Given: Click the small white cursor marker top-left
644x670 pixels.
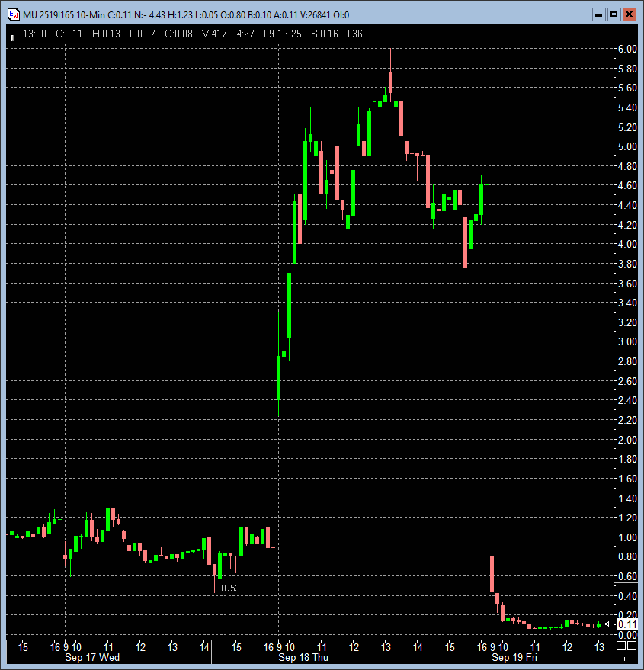Looking at the screenshot, I should click(x=12, y=37).
